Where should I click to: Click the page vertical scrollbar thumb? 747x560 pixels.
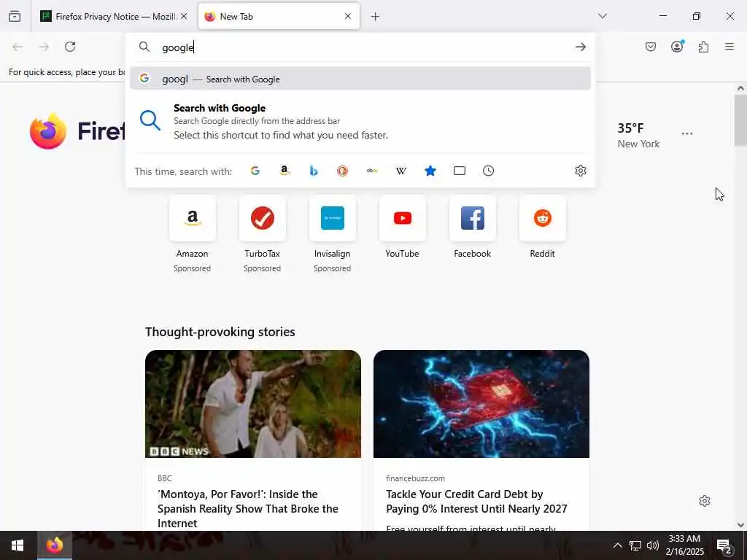[740, 120]
